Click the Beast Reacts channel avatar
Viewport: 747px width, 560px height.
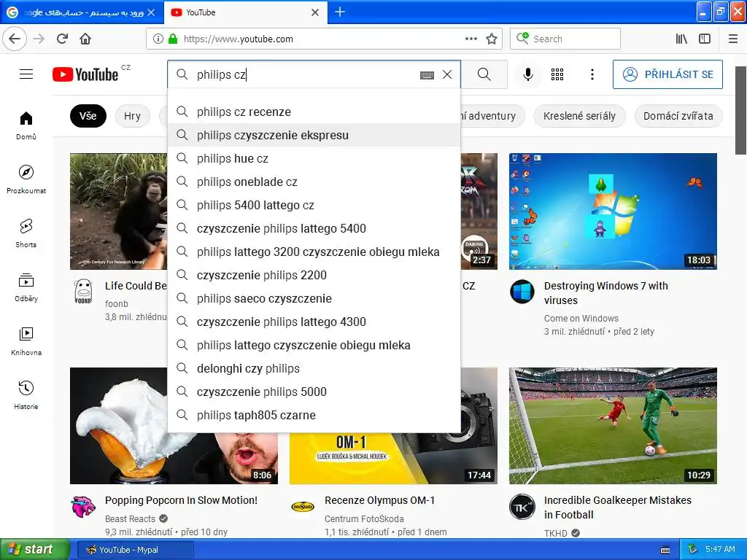click(x=83, y=506)
